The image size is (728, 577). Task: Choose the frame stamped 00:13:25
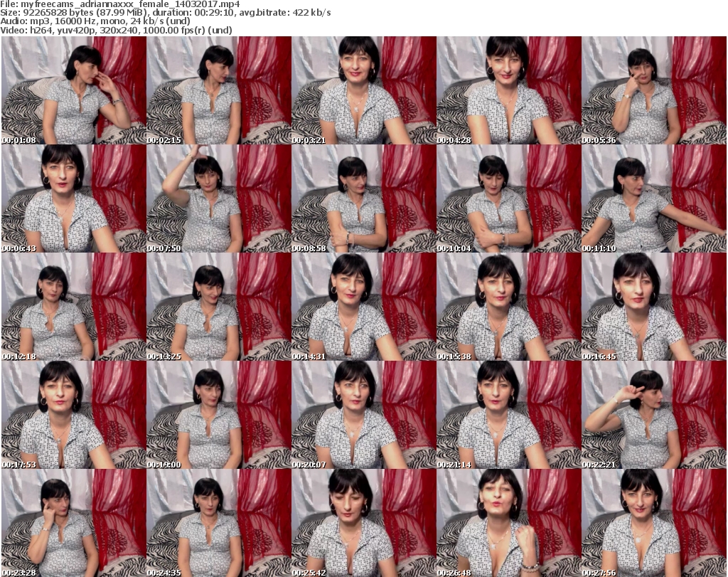pos(219,307)
